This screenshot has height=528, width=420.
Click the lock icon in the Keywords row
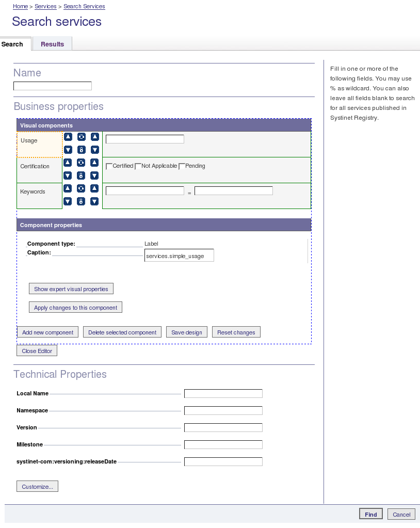point(81,201)
